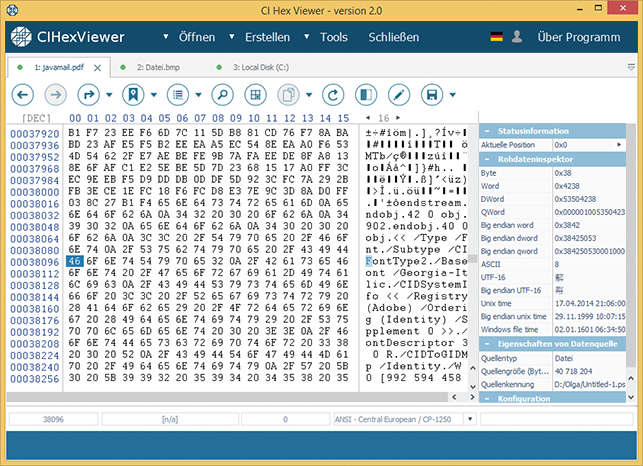The image size is (643, 466).
Task: Toggle the side panel layout icon
Action: 366,95
